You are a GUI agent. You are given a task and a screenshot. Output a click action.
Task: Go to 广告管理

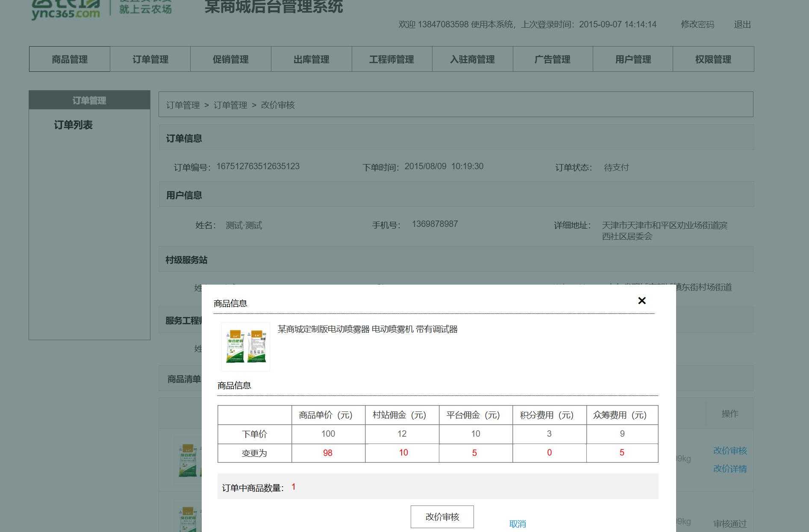(x=552, y=59)
